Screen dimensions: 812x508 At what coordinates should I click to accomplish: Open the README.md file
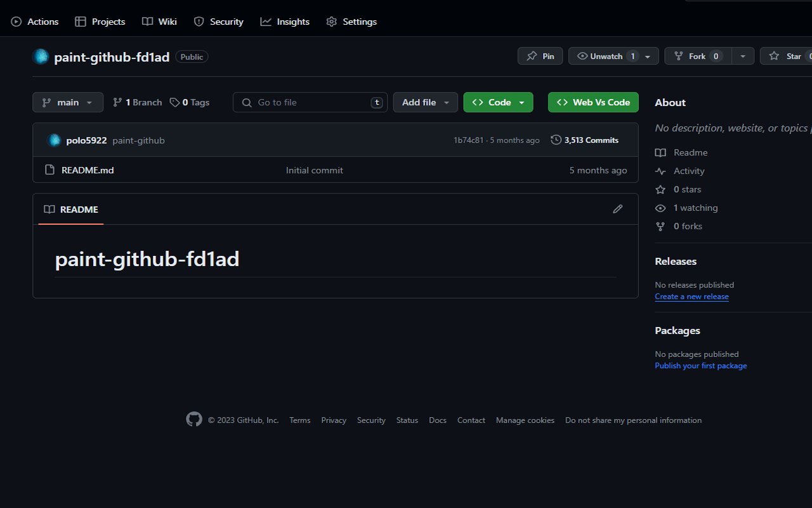coord(88,170)
